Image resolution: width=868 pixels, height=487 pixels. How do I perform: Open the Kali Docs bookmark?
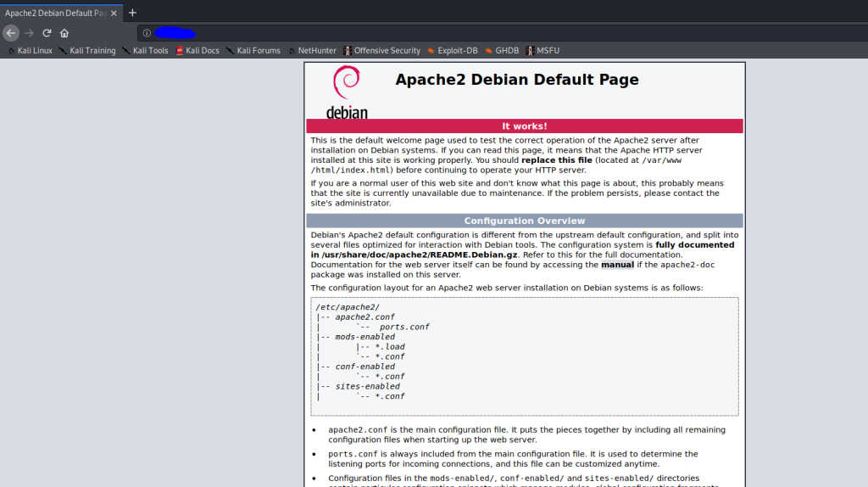198,50
